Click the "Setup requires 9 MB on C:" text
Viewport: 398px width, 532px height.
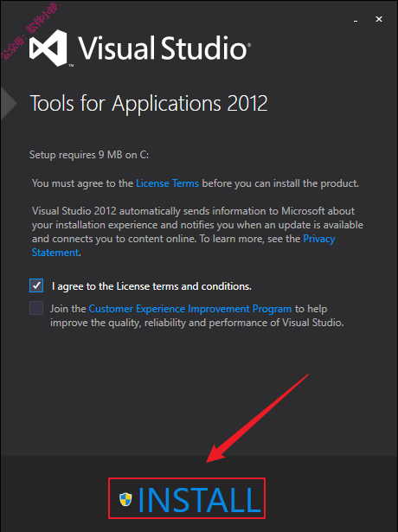coord(89,155)
